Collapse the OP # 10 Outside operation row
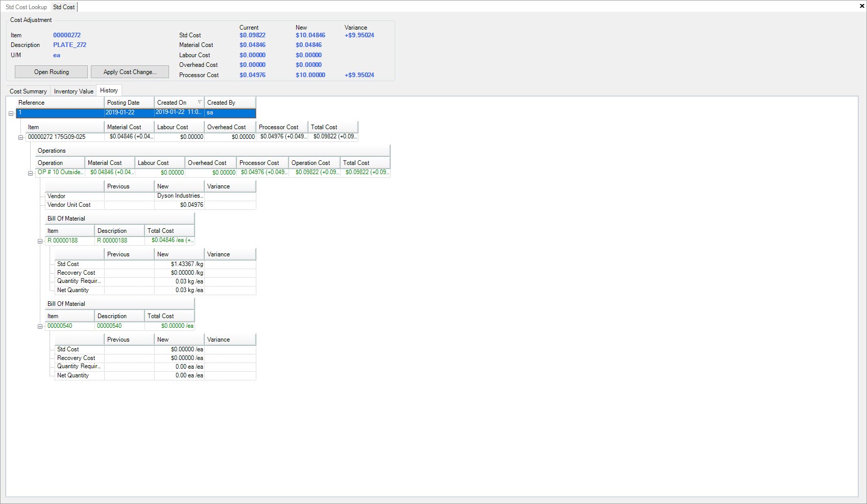867x504 pixels. pos(30,173)
